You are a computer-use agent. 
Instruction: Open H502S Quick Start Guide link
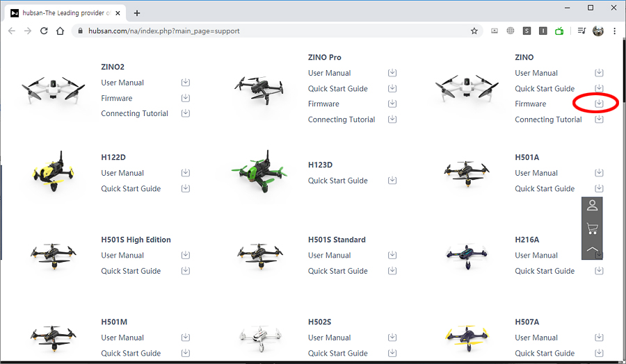[338, 354]
